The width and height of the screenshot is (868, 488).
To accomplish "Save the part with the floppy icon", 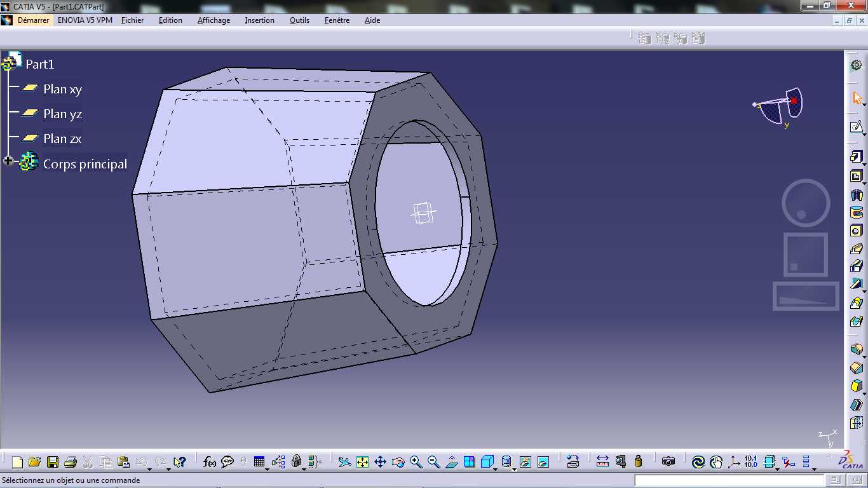I will 53,462.
